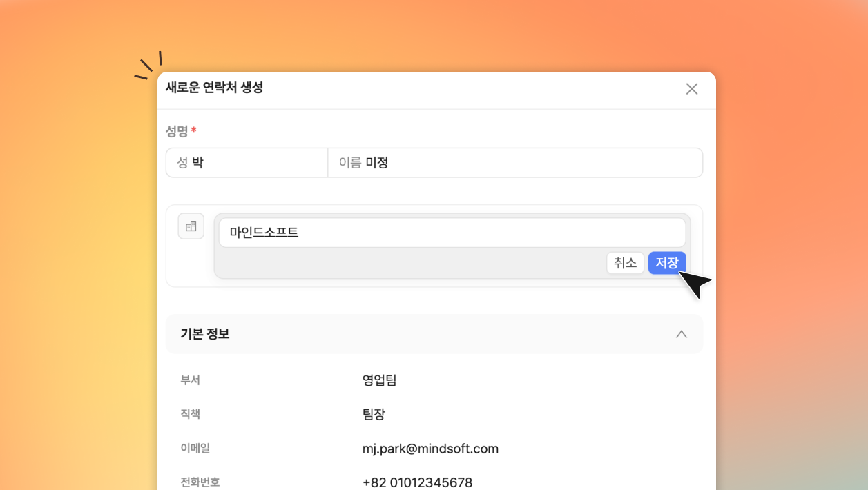Click the 부서 field label
Screen dimensions: 868x490
[190, 380]
